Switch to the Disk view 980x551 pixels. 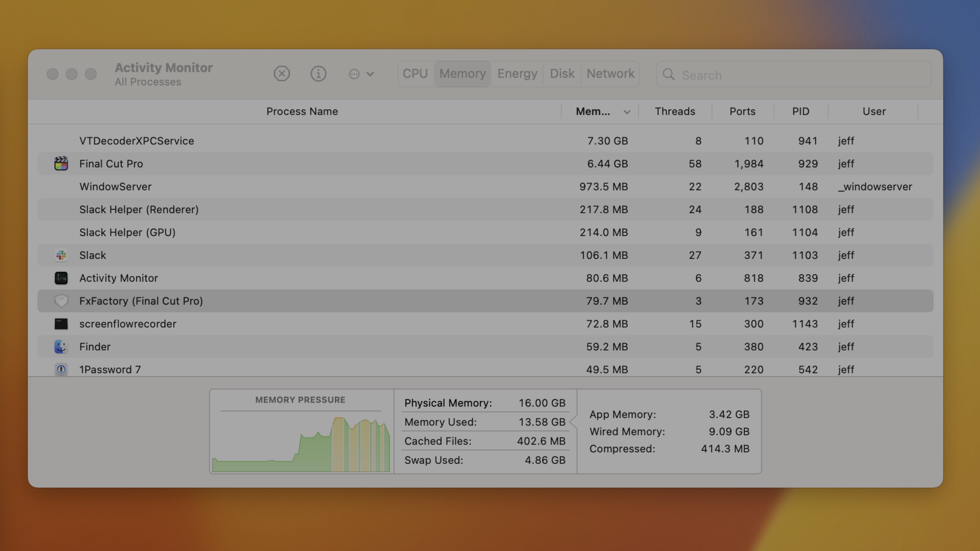(x=562, y=73)
